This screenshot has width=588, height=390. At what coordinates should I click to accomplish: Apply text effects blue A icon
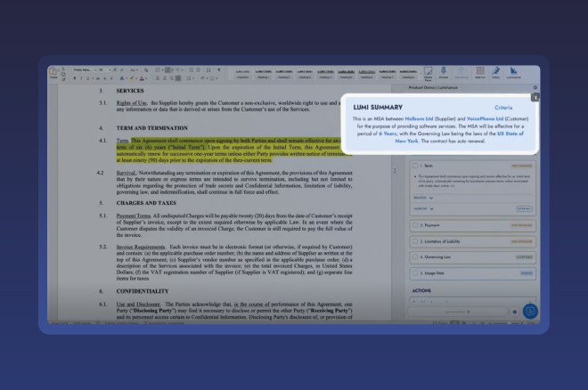pos(122,78)
